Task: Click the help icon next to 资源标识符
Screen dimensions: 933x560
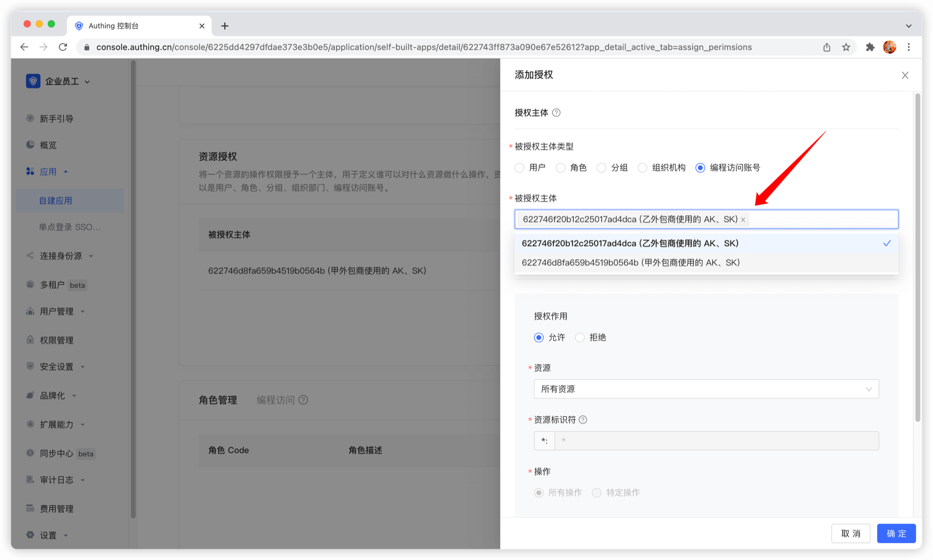Action: (x=583, y=420)
